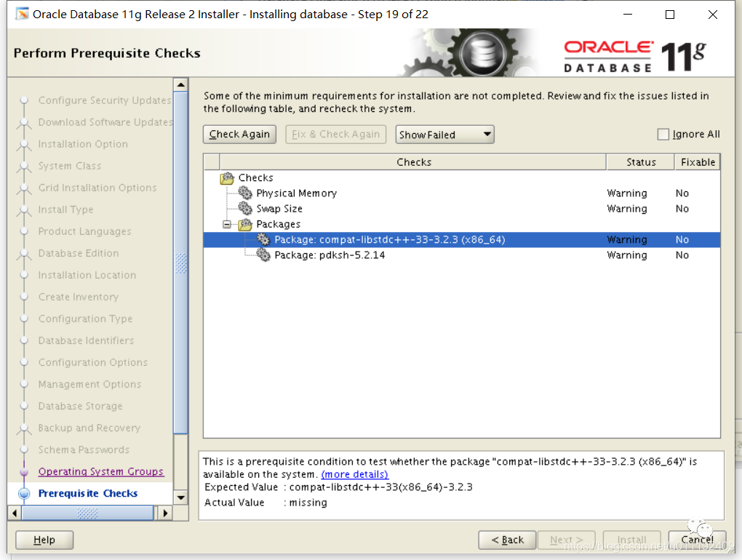Click the Status column header

pos(641,162)
